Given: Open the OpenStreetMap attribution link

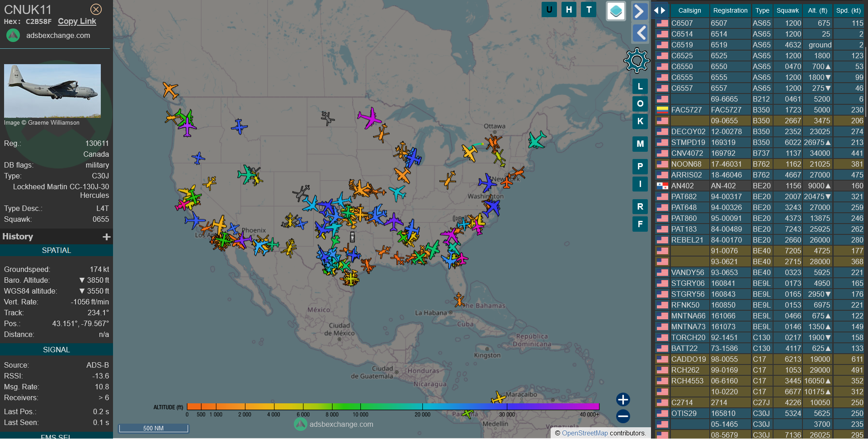Looking at the screenshot, I should tap(585, 433).
